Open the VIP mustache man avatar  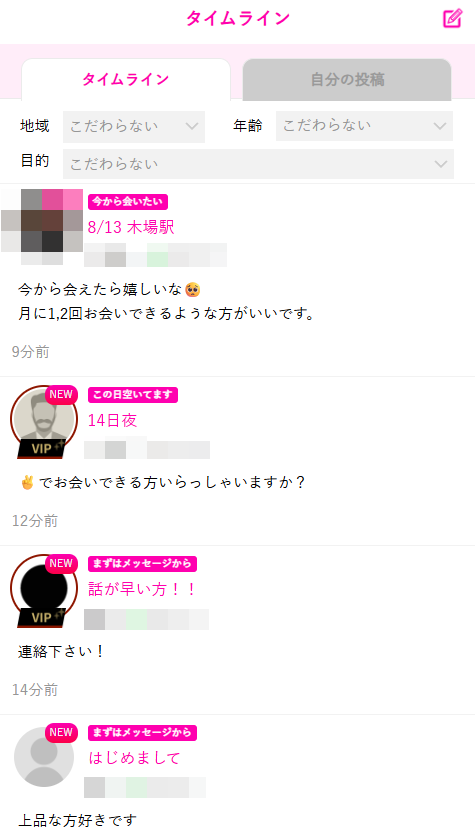pos(44,422)
